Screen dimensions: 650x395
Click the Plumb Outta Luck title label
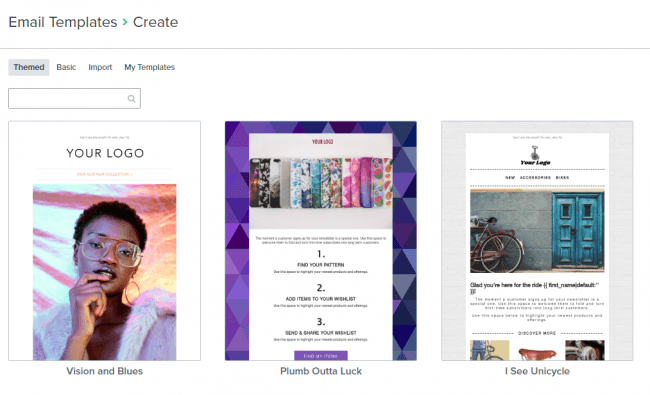321,371
